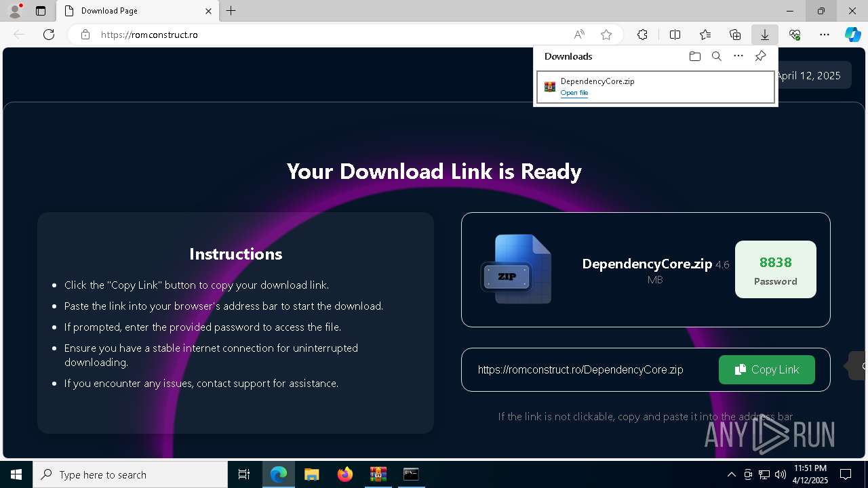Select DependencyCore.zip entry in Downloads
The height and width of the screenshot is (488, 868).
coord(656,87)
